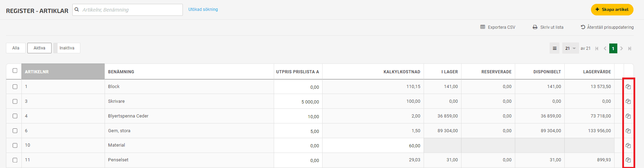Open the list view hamburger icon

pyautogui.click(x=555, y=48)
